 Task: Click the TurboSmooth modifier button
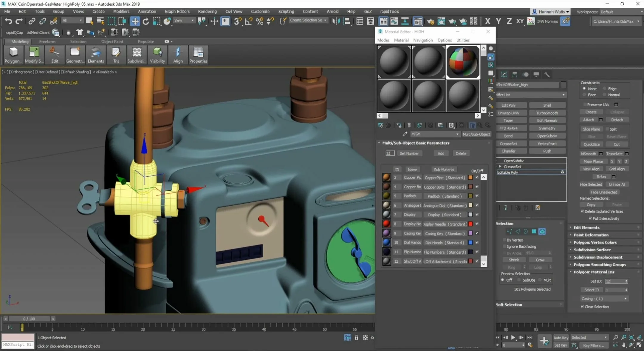[x=547, y=113]
